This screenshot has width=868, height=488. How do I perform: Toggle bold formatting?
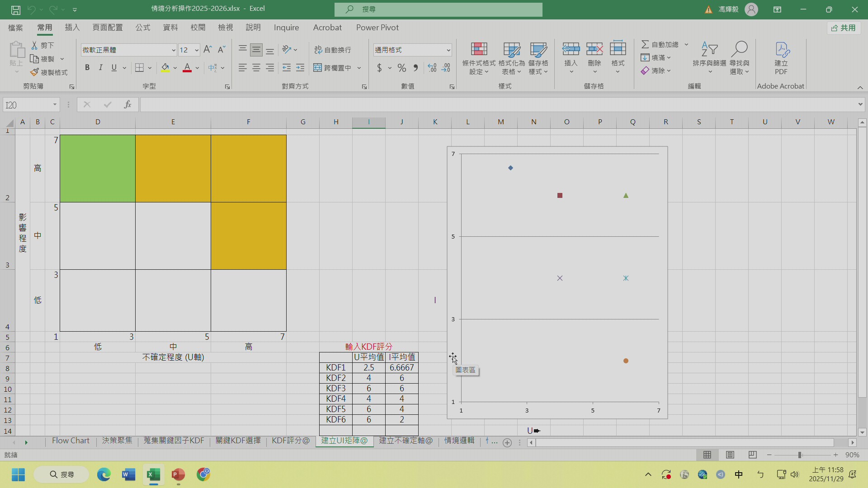[87, 68]
